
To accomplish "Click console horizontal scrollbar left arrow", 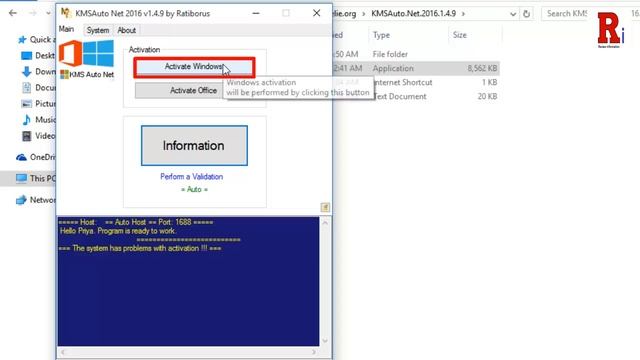I will point(62,352).
